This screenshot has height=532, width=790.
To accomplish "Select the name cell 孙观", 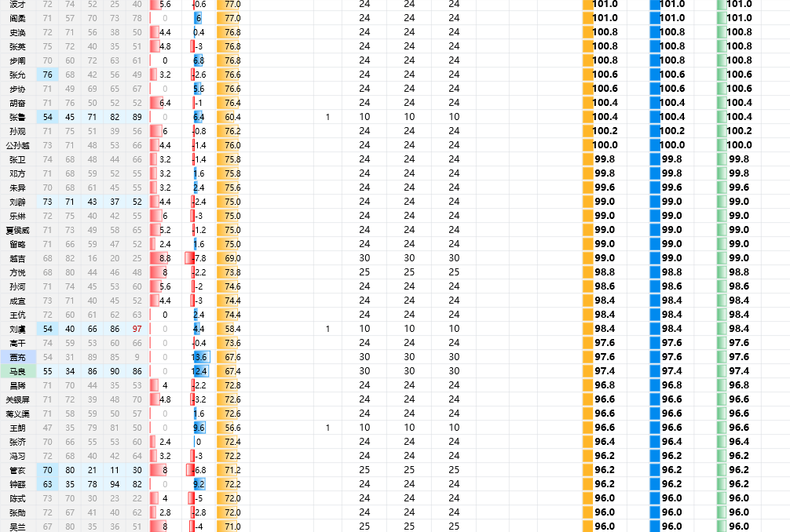I will click(17, 131).
